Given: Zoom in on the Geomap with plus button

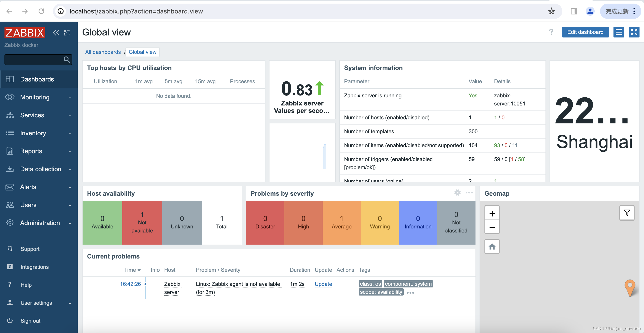Looking at the screenshot, I should 492,213.
